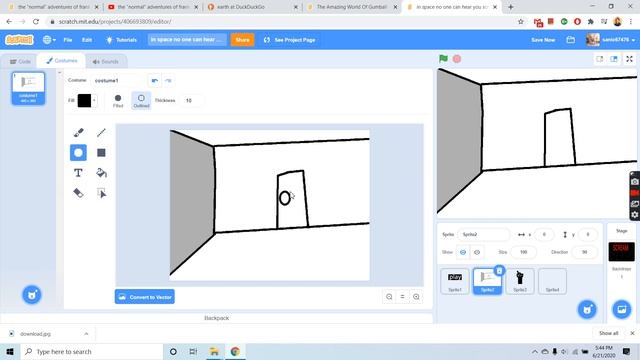The height and width of the screenshot is (360, 640).
Task: Edit the project title field
Action: coord(187,40)
